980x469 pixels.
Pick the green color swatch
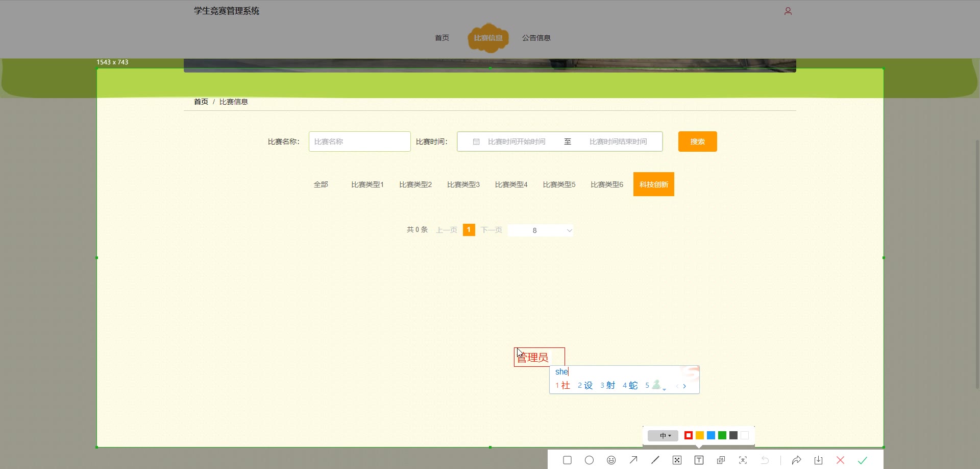(x=722, y=435)
